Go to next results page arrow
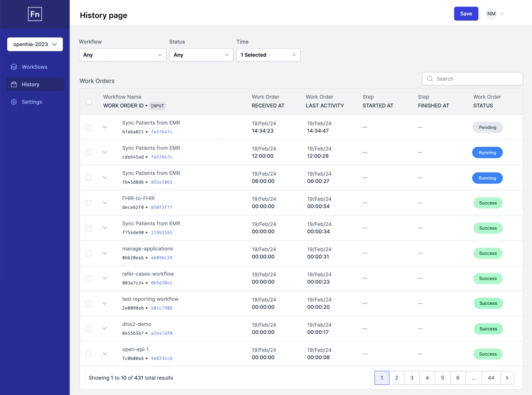Viewport: 532px width, 395px height. (507, 378)
